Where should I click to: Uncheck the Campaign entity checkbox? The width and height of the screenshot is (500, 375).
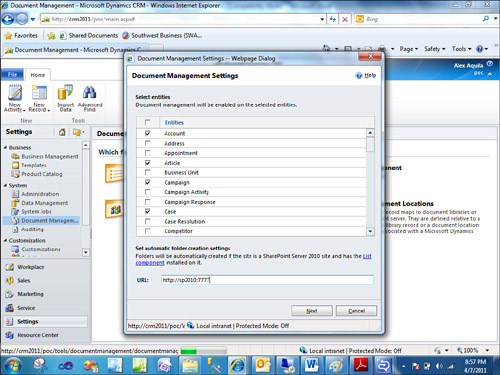[x=147, y=182]
